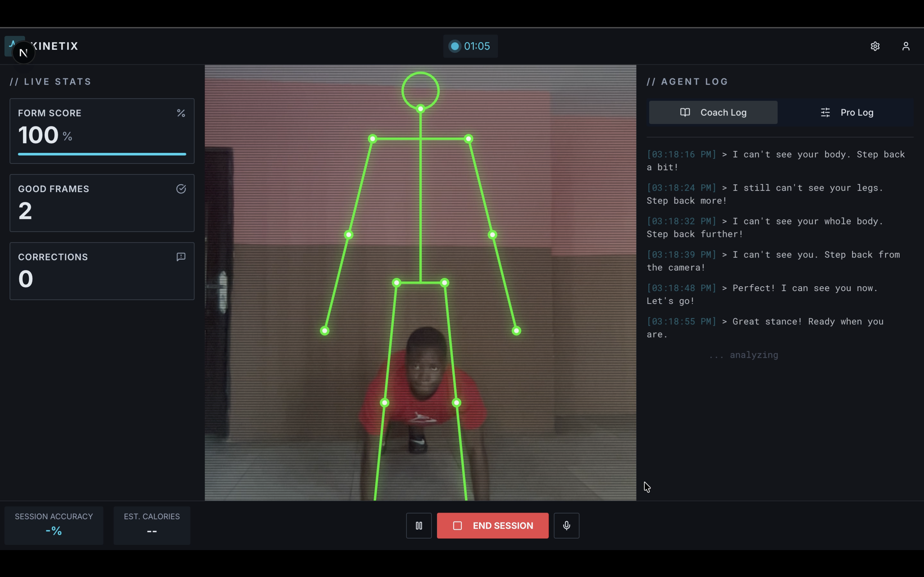
Task: Click the Est. Calories stat box
Action: [151, 525]
